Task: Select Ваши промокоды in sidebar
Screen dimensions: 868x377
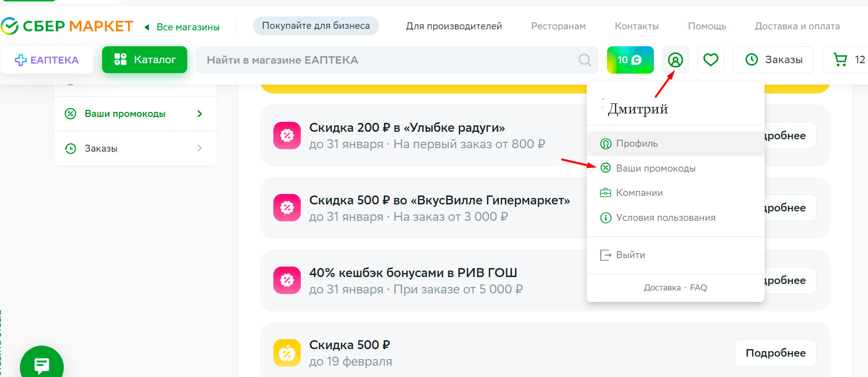Action: [135, 114]
